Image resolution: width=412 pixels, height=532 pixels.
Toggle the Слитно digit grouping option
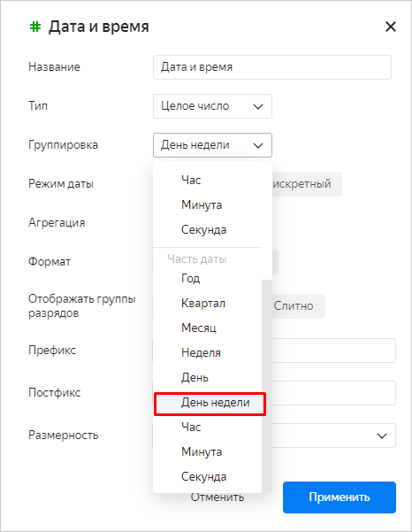tap(299, 306)
